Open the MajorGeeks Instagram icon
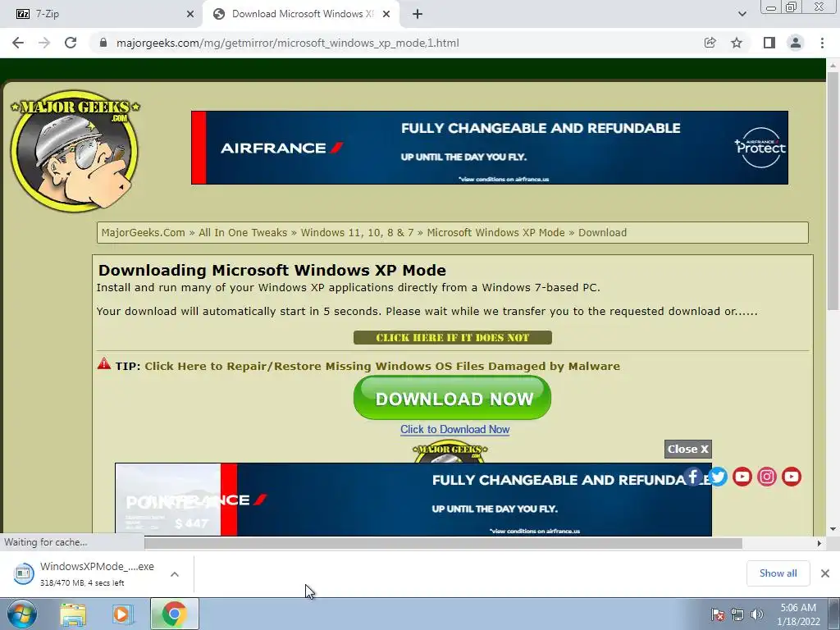This screenshot has width=840, height=630. tap(767, 477)
